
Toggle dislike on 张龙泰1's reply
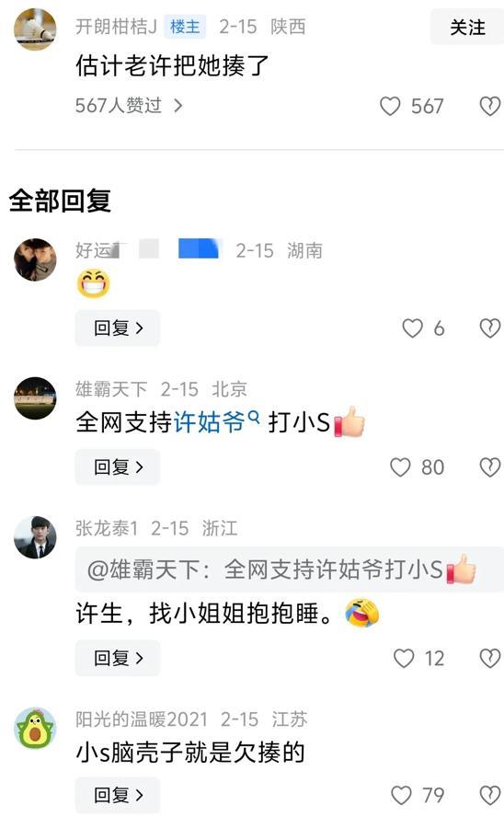coord(490,659)
